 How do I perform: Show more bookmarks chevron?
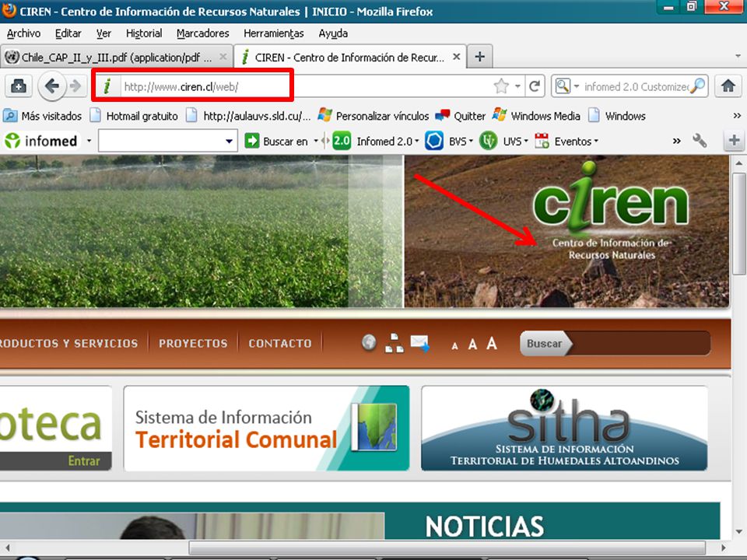[737, 116]
